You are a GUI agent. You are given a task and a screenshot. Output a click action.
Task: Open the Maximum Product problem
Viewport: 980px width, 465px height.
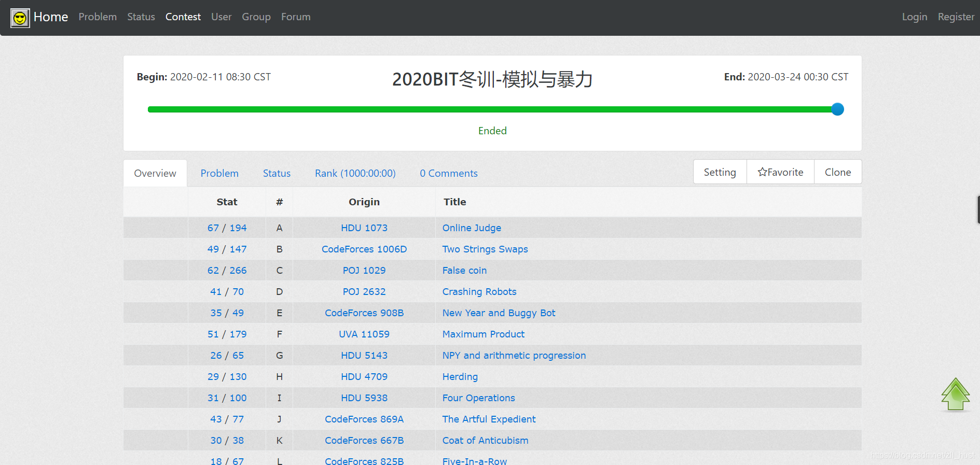coord(484,334)
